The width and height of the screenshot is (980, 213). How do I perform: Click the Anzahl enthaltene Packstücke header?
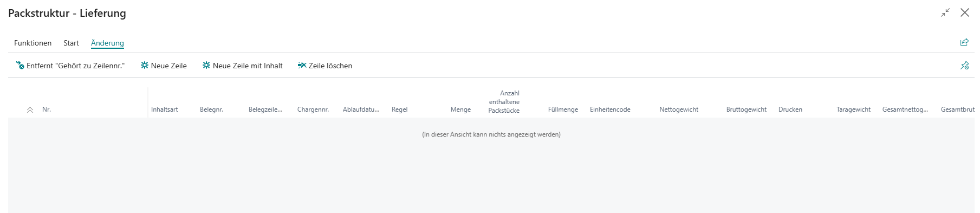504,102
